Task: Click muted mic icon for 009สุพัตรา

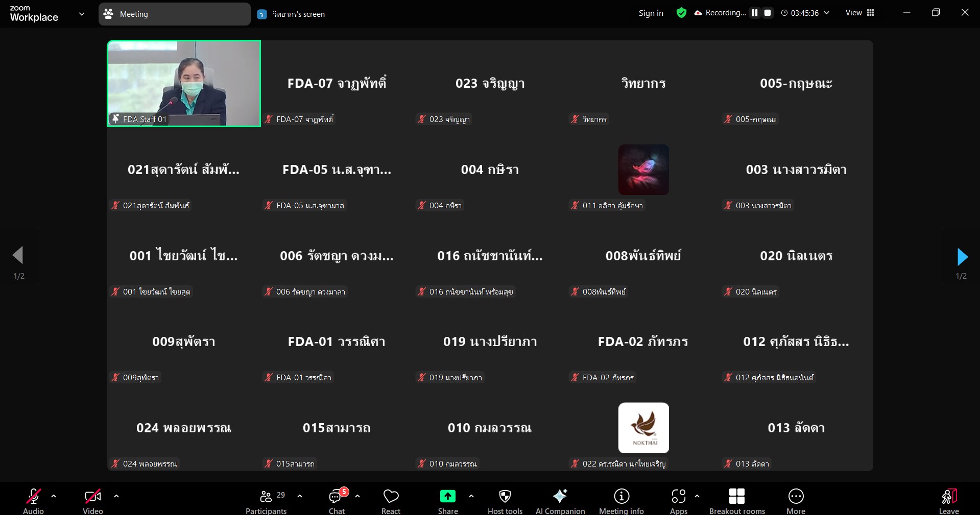Action: coord(115,377)
